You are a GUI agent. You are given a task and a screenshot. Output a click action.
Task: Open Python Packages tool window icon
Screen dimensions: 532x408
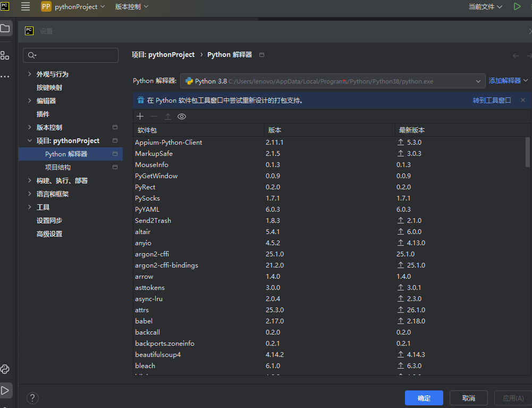click(x=5, y=369)
